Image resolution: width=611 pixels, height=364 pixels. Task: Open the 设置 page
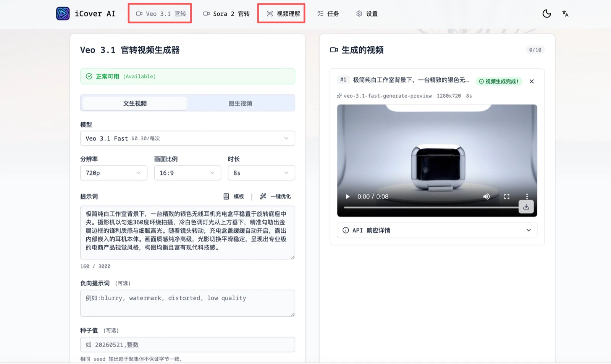(367, 14)
